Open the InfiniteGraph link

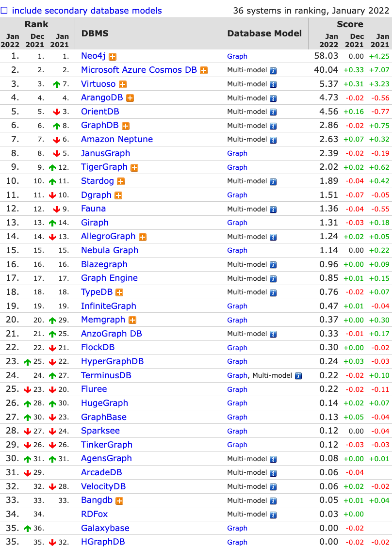[x=108, y=306]
